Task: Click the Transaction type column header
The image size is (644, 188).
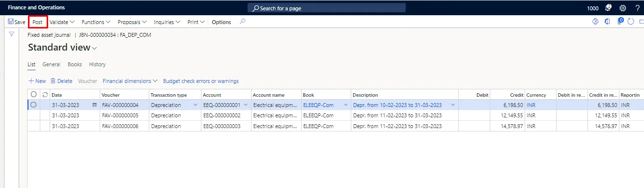Action: 168,95
